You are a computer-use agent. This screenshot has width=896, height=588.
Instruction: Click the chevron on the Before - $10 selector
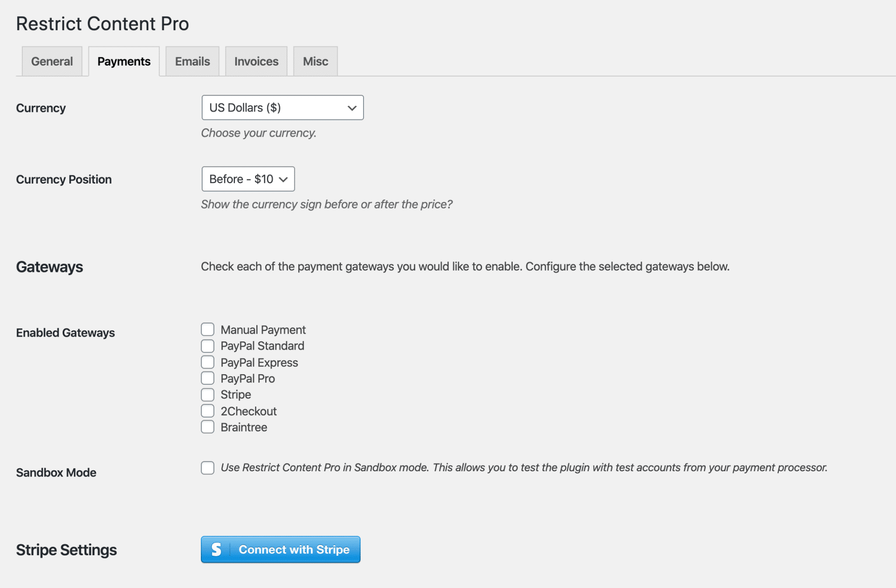(x=284, y=179)
